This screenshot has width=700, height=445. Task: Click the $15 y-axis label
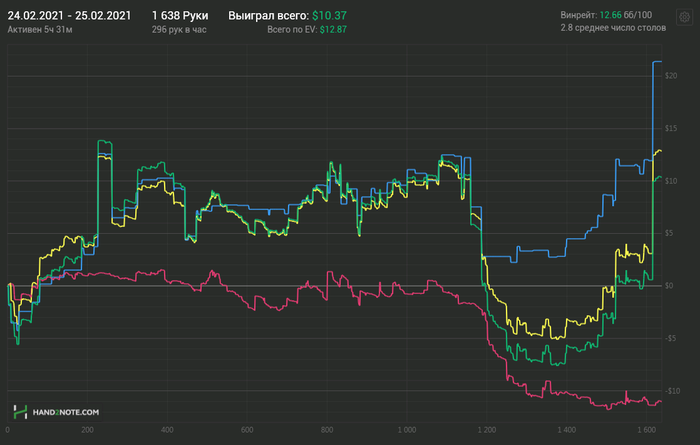(671, 129)
